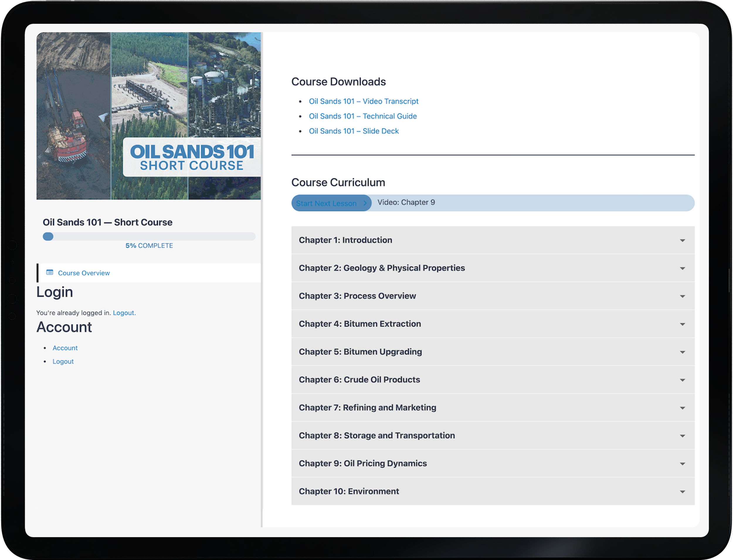Open Account link in sidebar list
733x560 pixels.
point(65,348)
